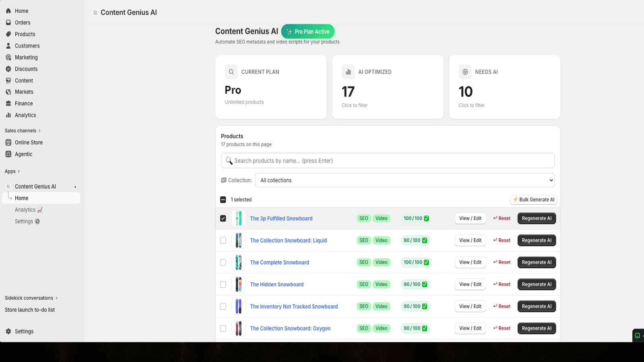
Task: Click the sparkle icon in Pro Plan Active badge
Action: tap(289, 32)
